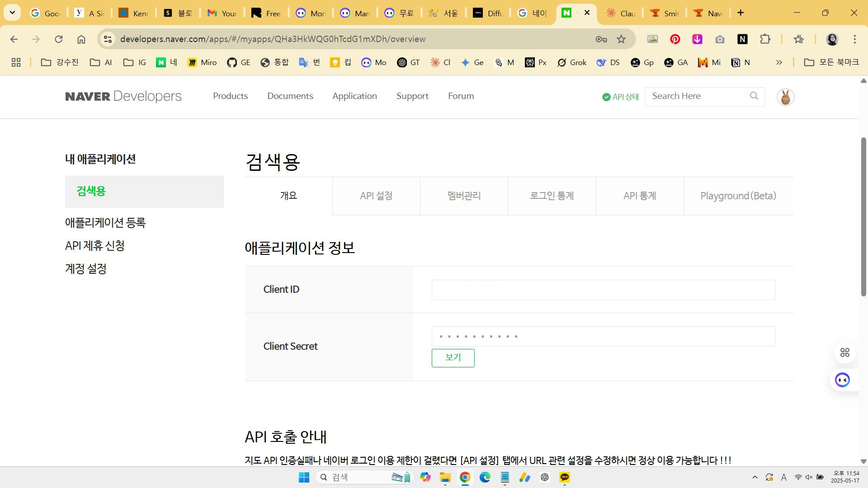The width and height of the screenshot is (868, 488).
Task: Reload the current page
Action: point(59,39)
